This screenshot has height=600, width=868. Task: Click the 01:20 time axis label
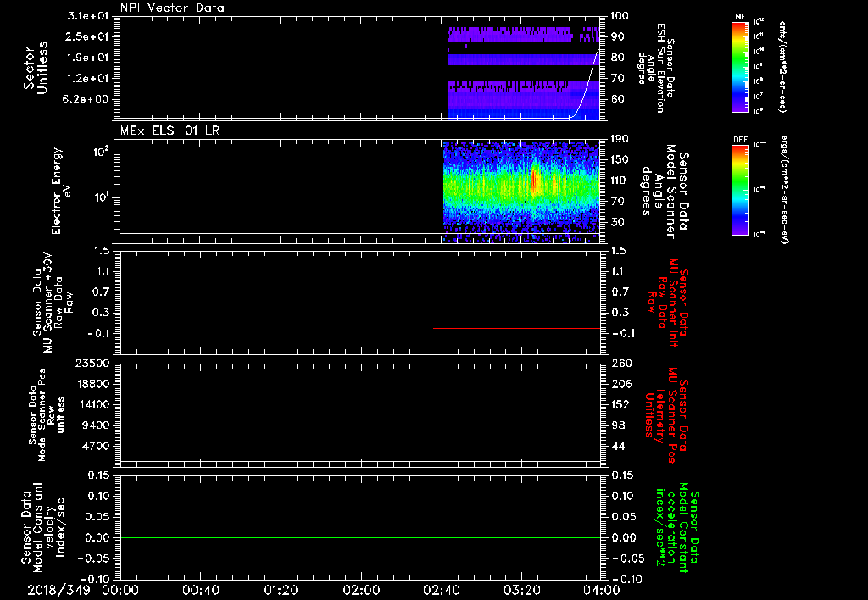[281, 590]
